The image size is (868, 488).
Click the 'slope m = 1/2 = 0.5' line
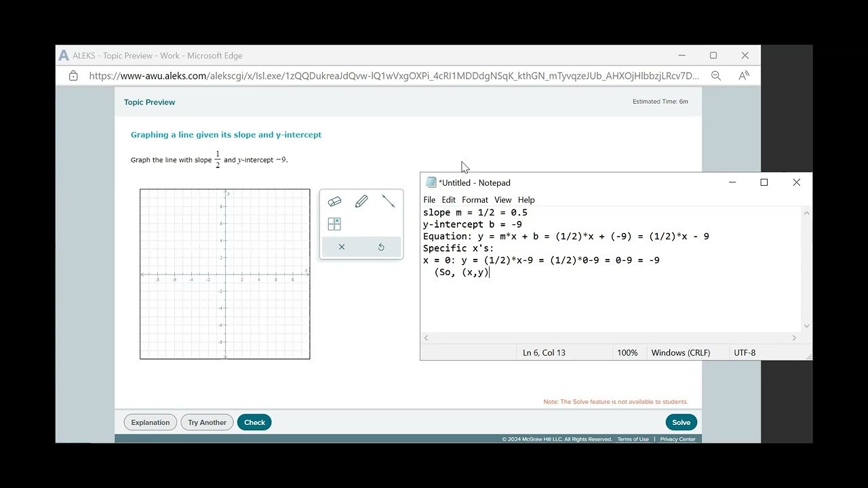pos(475,212)
